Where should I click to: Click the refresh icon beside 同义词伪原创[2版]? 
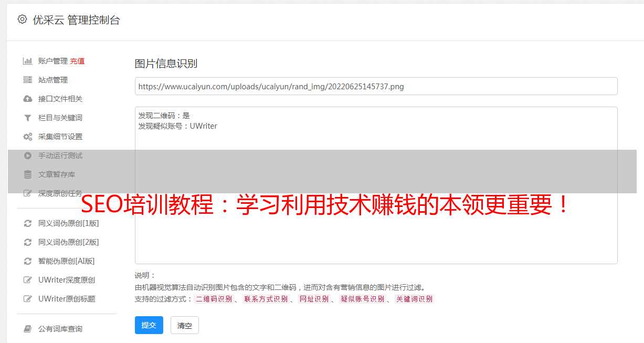(x=28, y=242)
